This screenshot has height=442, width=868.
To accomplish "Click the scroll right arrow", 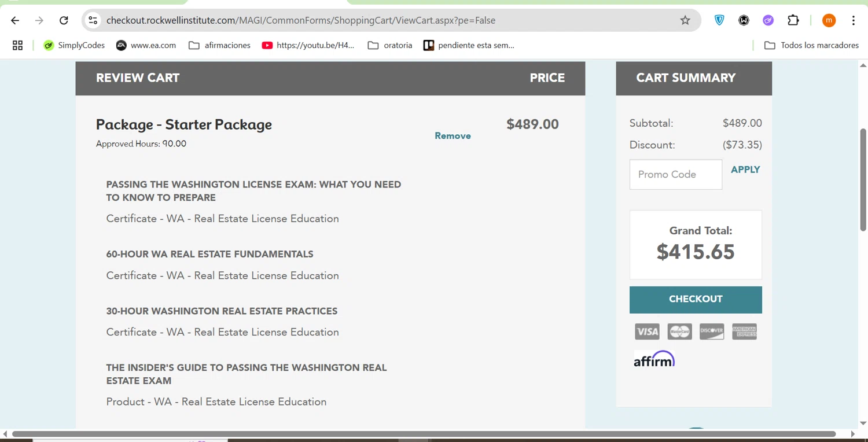I will tap(852, 434).
